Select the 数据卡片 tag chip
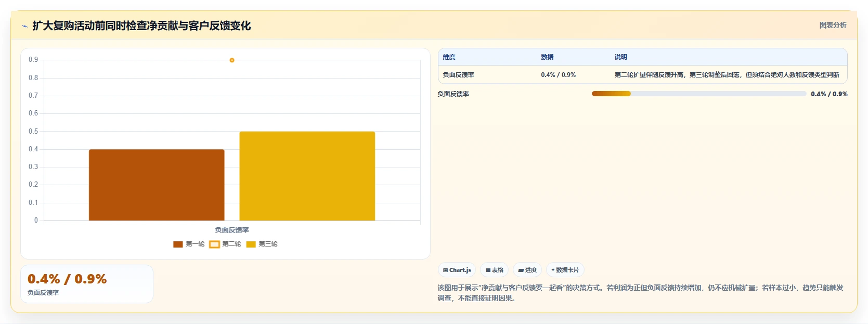This screenshot has height=324, width=868. pos(565,270)
